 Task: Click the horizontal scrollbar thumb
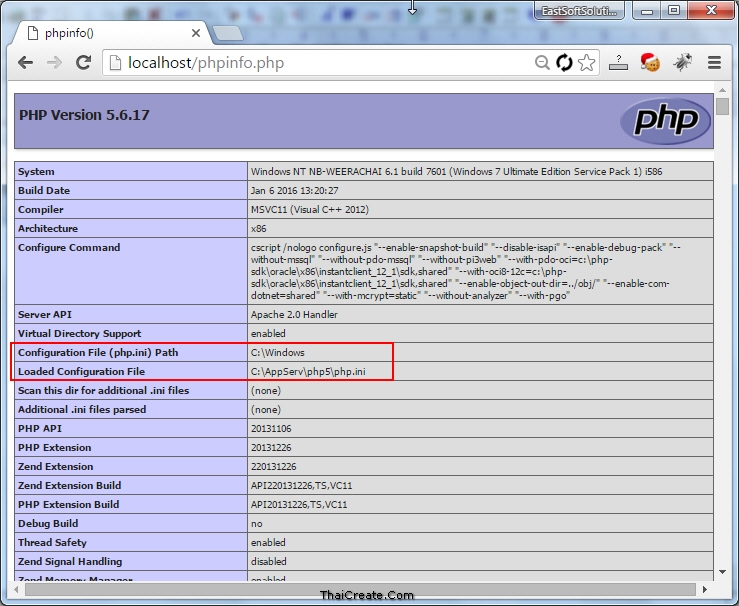pyautogui.click(x=361, y=590)
